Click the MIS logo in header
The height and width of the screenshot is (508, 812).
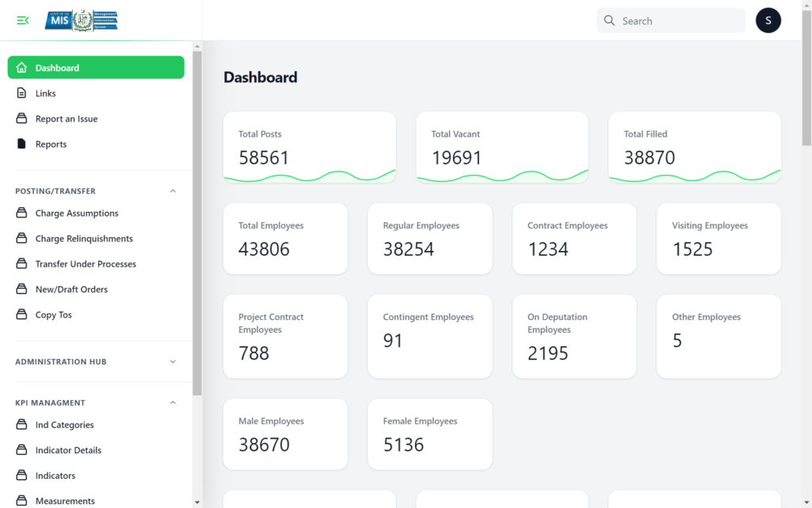click(81, 21)
